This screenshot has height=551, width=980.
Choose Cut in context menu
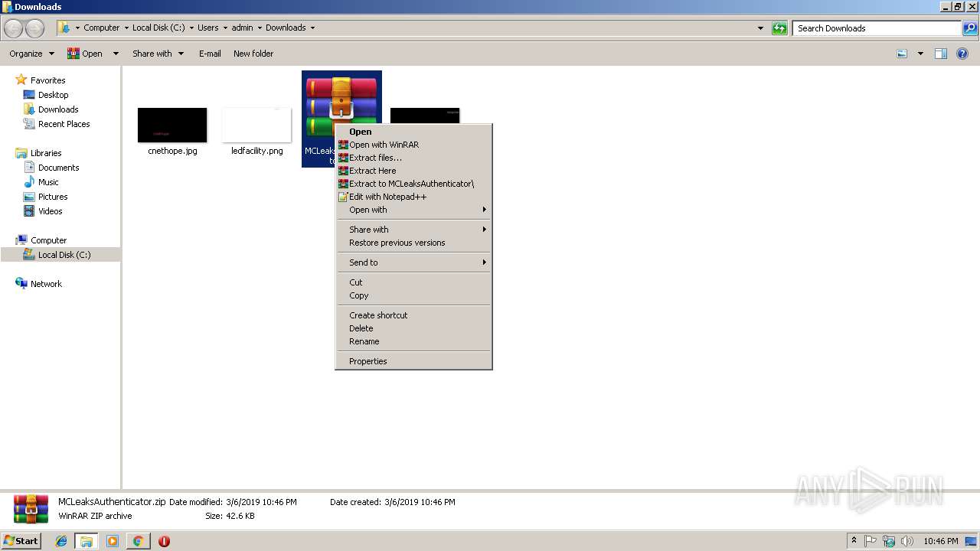click(x=413, y=282)
